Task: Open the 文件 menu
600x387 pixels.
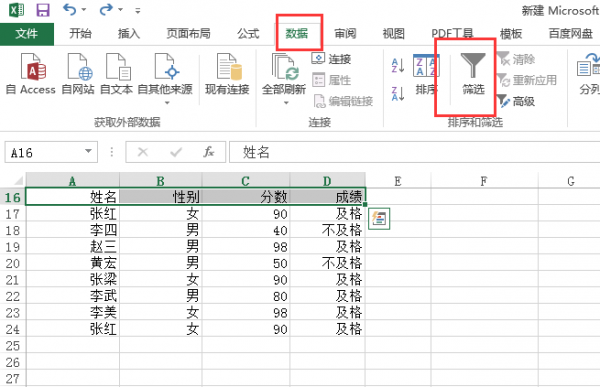Action: [x=26, y=34]
